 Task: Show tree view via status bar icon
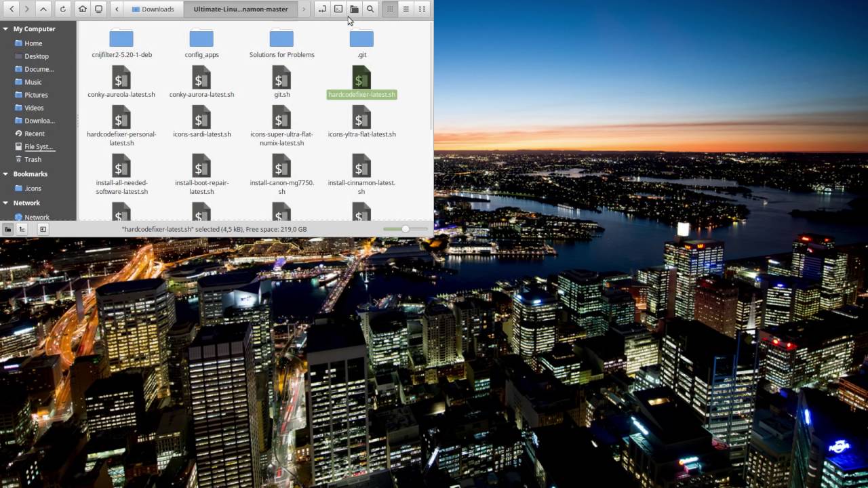22,229
